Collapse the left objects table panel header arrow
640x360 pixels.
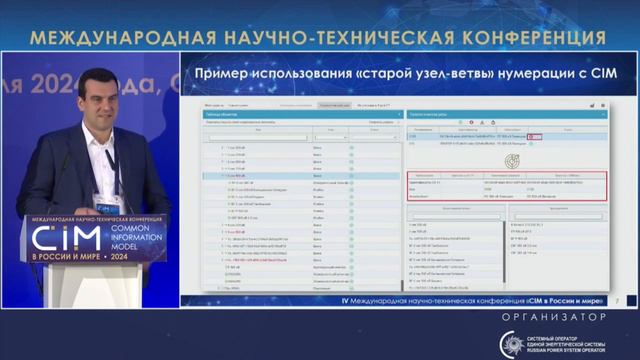click(399, 115)
